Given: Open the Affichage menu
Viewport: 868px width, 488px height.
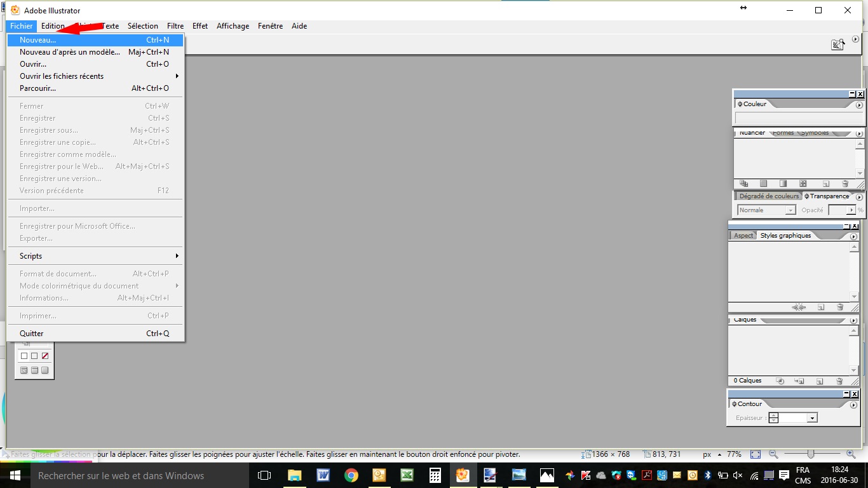Looking at the screenshot, I should pos(233,26).
